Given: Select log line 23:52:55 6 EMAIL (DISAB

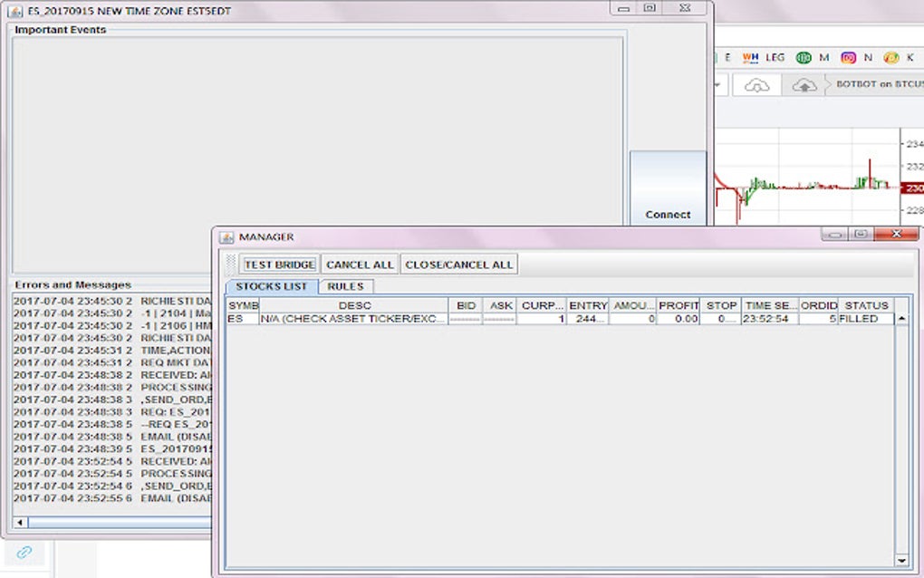Looking at the screenshot, I should point(112,498).
